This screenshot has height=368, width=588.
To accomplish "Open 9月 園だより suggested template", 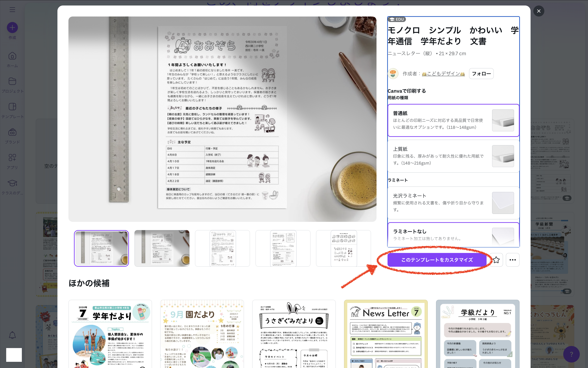I will [202, 334].
